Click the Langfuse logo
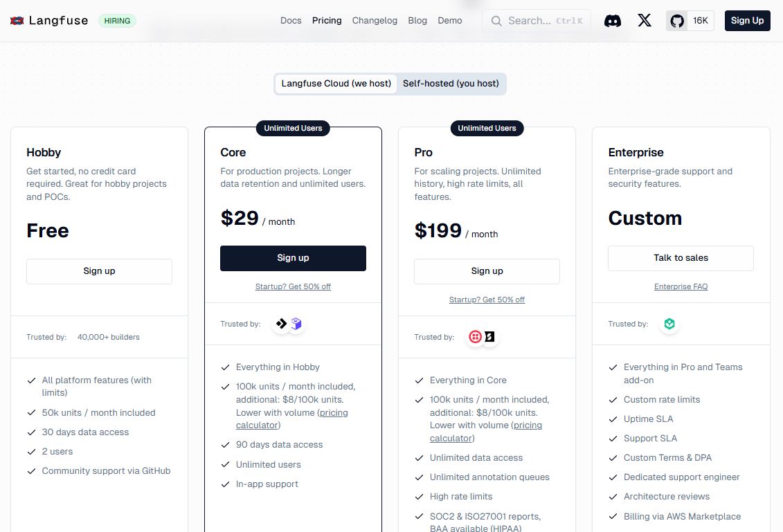This screenshot has width=783, height=532. 48,20
